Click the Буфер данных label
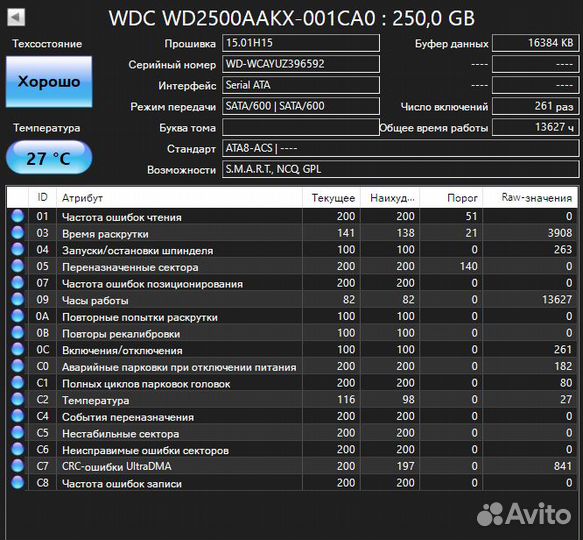583x540 pixels. pyautogui.click(x=451, y=44)
